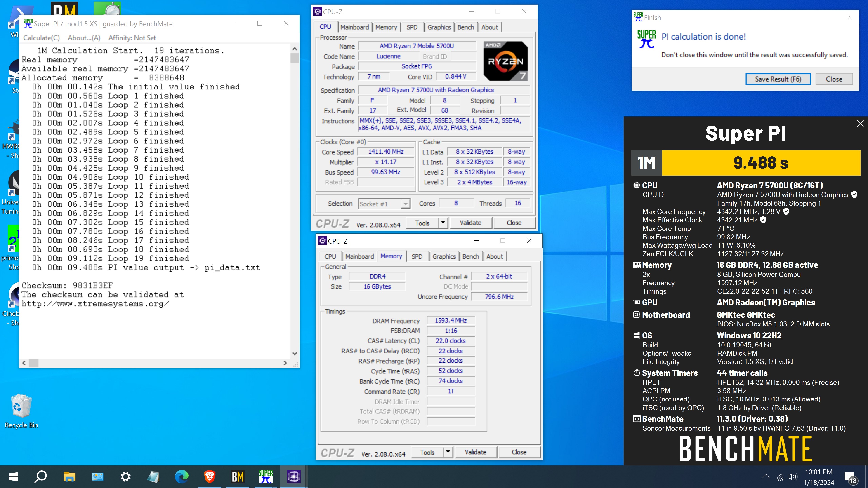Screen dimensions: 868x488
Task: Launch Microsoft Edge from taskbar
Action: click(181, 476)
